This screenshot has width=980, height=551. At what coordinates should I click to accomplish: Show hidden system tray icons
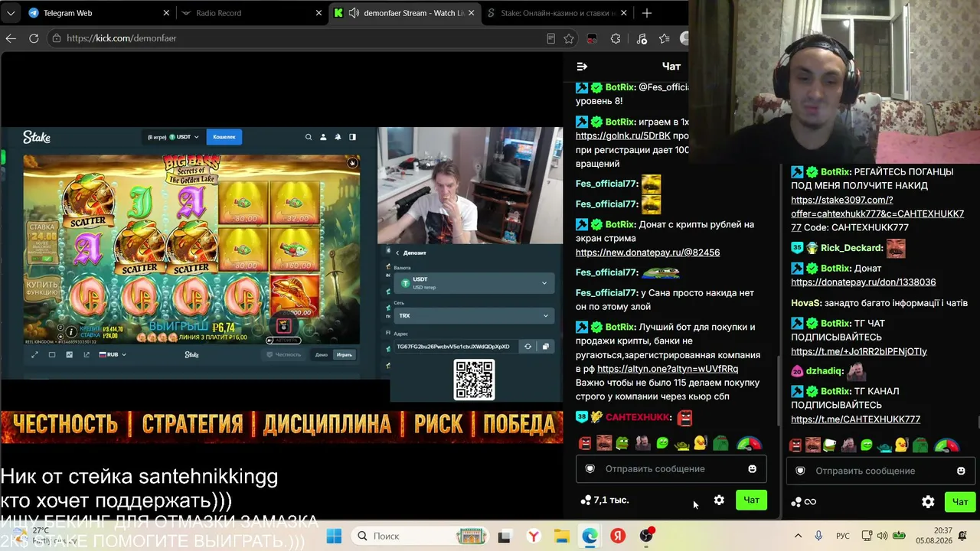(798, 536)
